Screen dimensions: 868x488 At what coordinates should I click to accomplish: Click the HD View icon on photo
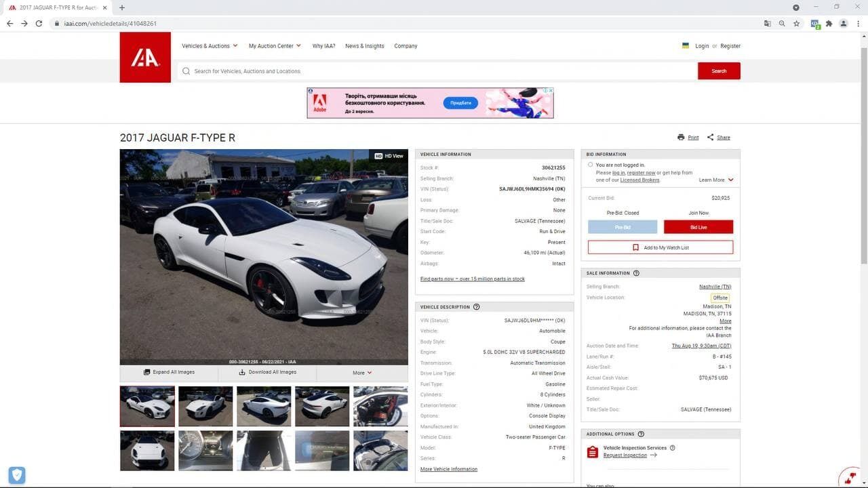(x=379, y=156)
